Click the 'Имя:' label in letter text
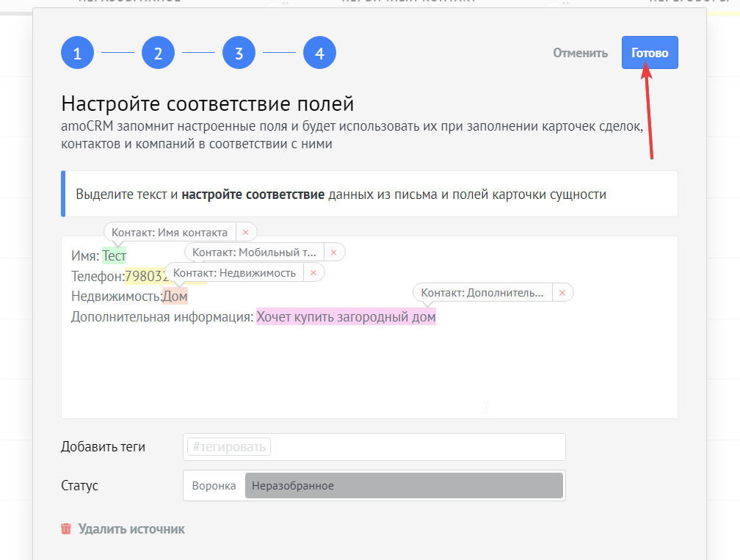 tap(85, 255)
